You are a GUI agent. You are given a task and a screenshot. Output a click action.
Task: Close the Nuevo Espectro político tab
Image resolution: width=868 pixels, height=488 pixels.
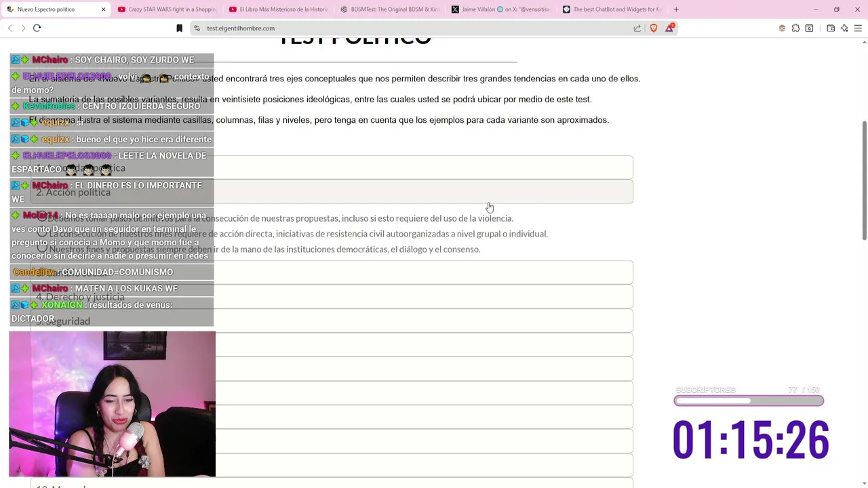pos(103,9)
